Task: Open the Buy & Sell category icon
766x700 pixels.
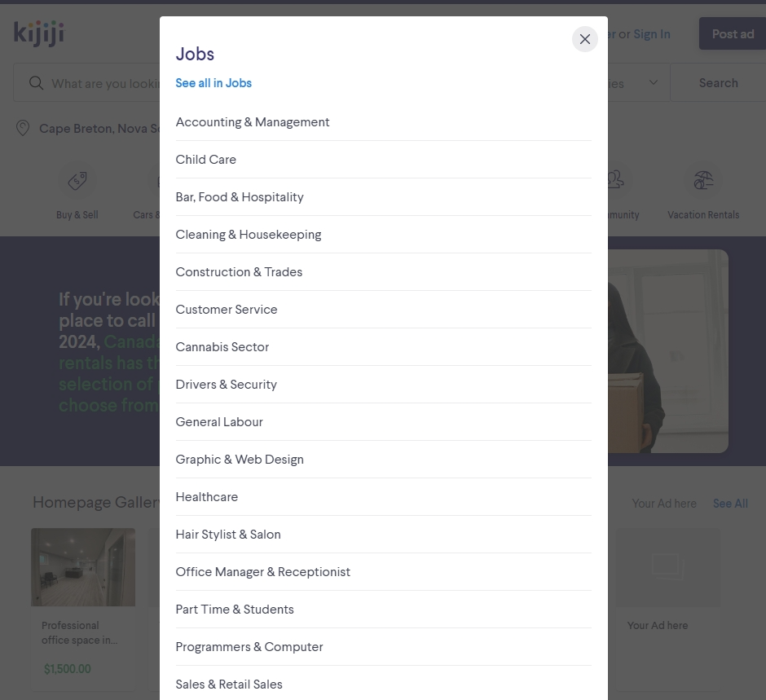Action: [77, 182]
